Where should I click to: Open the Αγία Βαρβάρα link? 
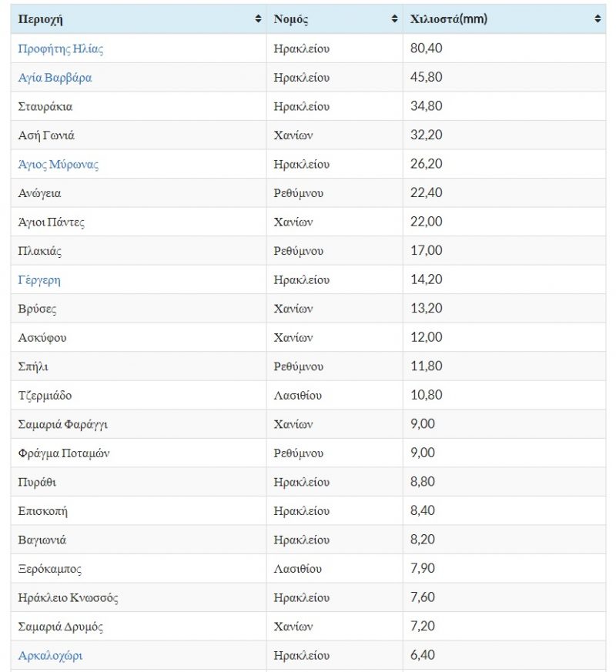[x=55, y=78]
